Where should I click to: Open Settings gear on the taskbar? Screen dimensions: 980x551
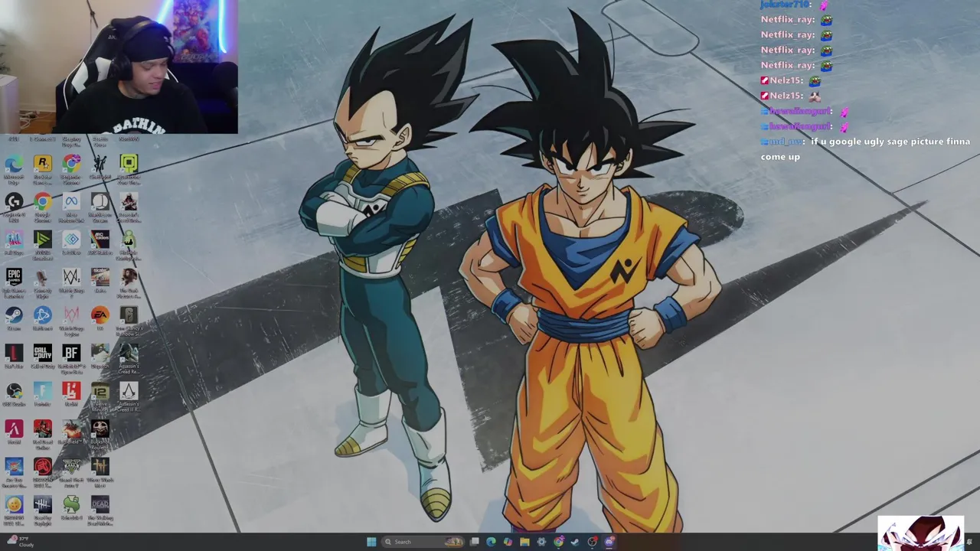(x=541, y=542)
